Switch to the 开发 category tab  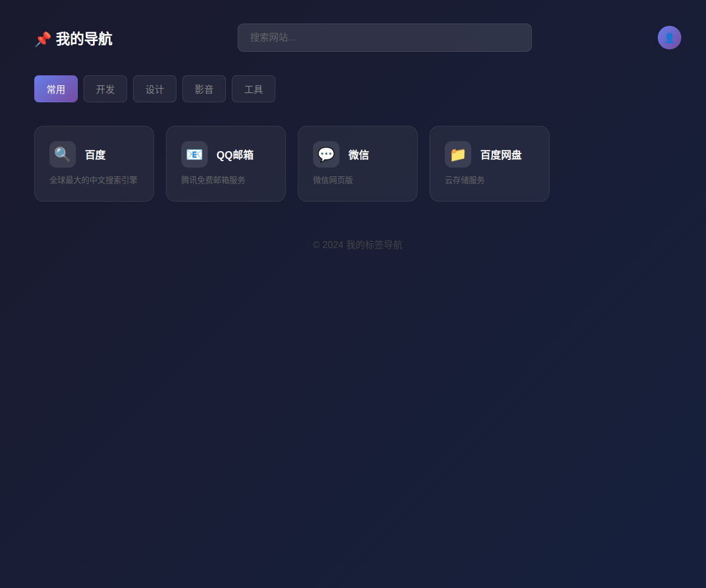click(105, 89)
